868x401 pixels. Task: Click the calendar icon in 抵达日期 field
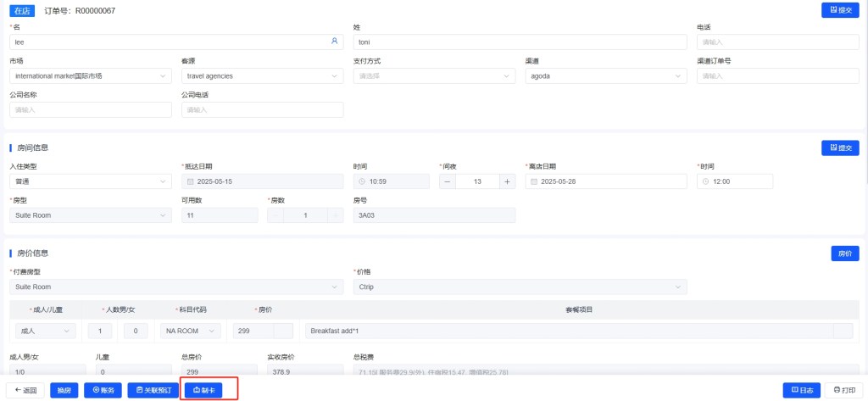pos(190,181)
